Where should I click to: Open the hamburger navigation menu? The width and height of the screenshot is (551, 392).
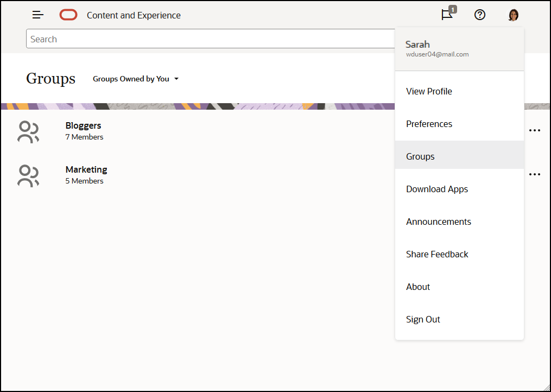click(38, 15)
